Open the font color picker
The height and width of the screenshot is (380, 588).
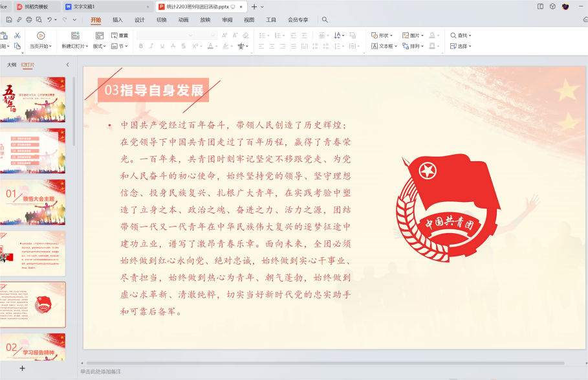click(210, 46)
